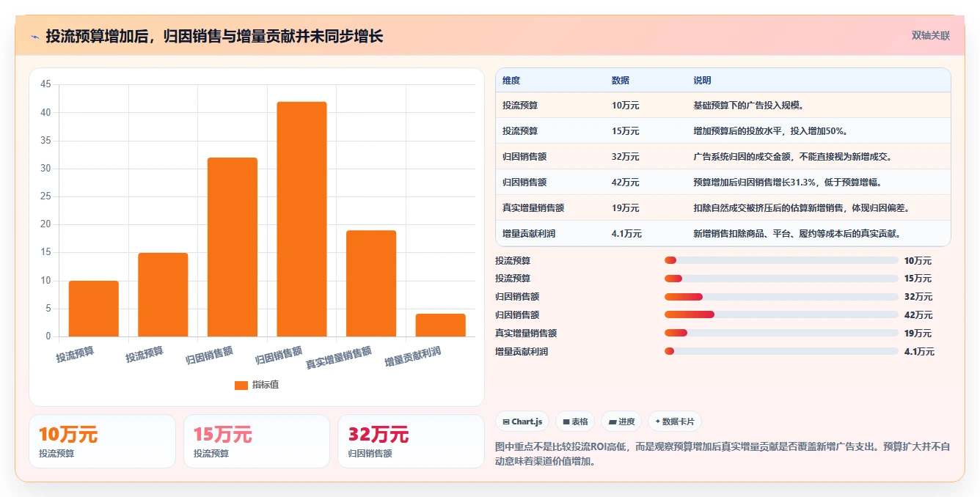Click the footer note starting 图中重点不是比较投流ROI高低

[x=723, y=454]
